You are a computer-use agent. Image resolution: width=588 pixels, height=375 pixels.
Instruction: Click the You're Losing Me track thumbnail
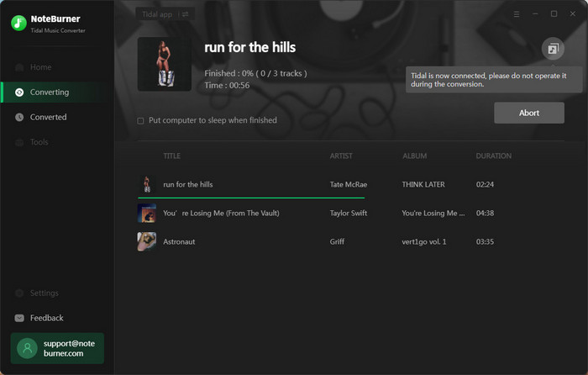pos(147,213)
